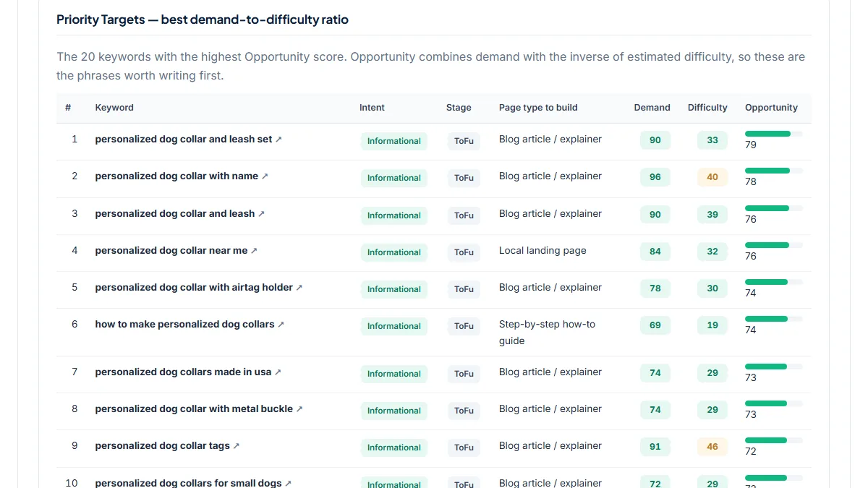
Task: Open 'personalized dog collar with airtag holder' link
Action: [194, 287]
